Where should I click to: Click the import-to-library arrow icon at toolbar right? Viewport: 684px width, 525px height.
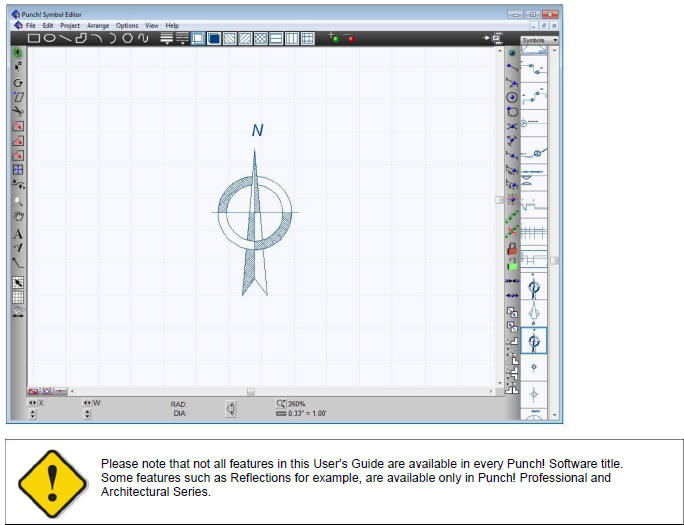pos(494,38)
